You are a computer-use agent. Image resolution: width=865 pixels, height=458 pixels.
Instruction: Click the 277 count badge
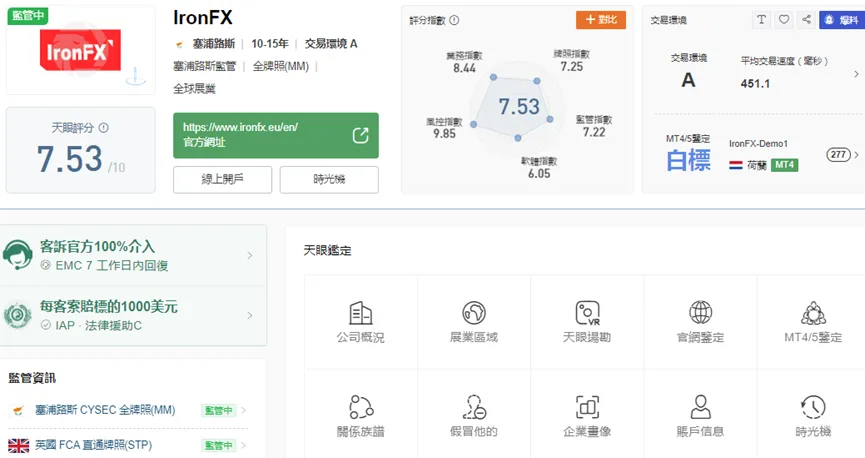(x=839, y=155)
